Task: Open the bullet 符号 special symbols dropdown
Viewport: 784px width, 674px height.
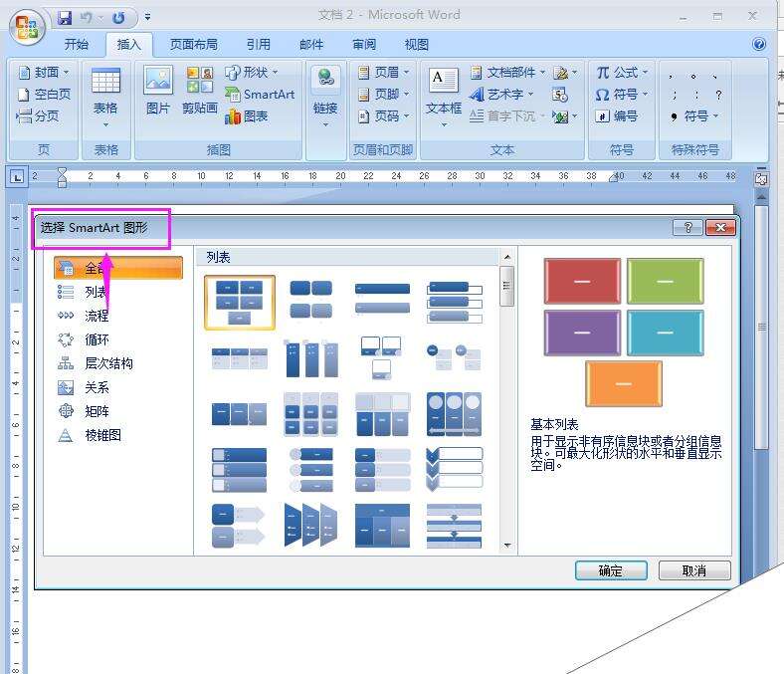Action: 694,116
